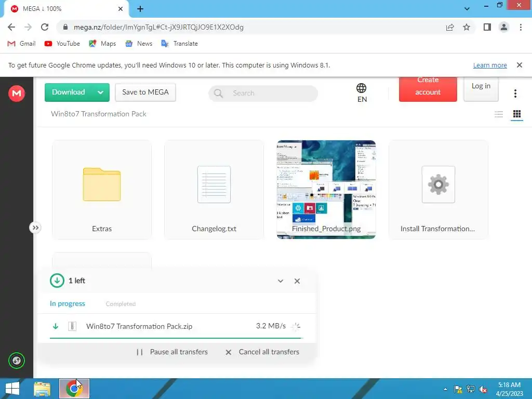Dismiss the Chrome update notice bar
Screen dimensions: 532x399
[x=519, y=65]
